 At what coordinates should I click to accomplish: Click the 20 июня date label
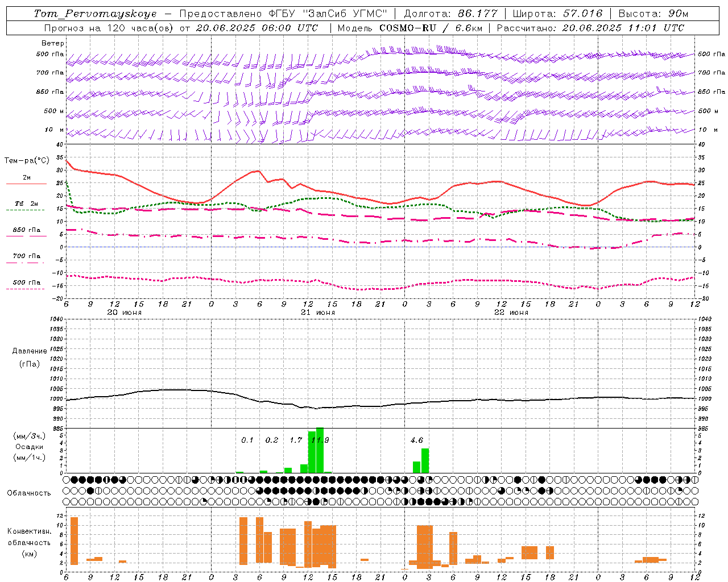(x=125, y=312)
